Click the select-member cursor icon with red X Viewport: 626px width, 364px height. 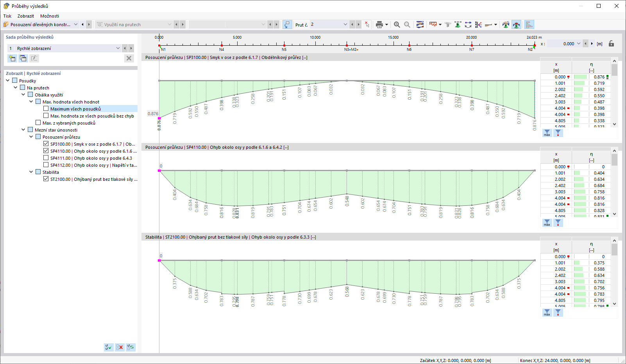[367, 25]
